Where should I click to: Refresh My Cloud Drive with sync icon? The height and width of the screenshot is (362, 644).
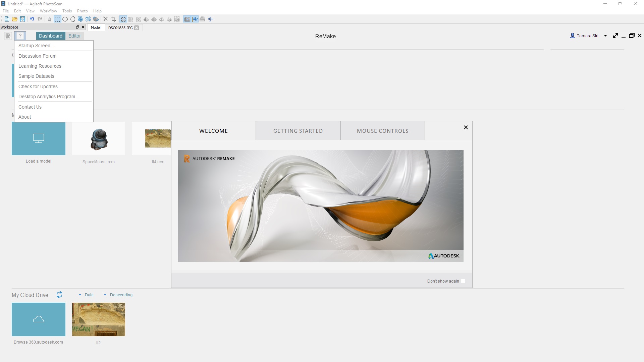point(59,295)
